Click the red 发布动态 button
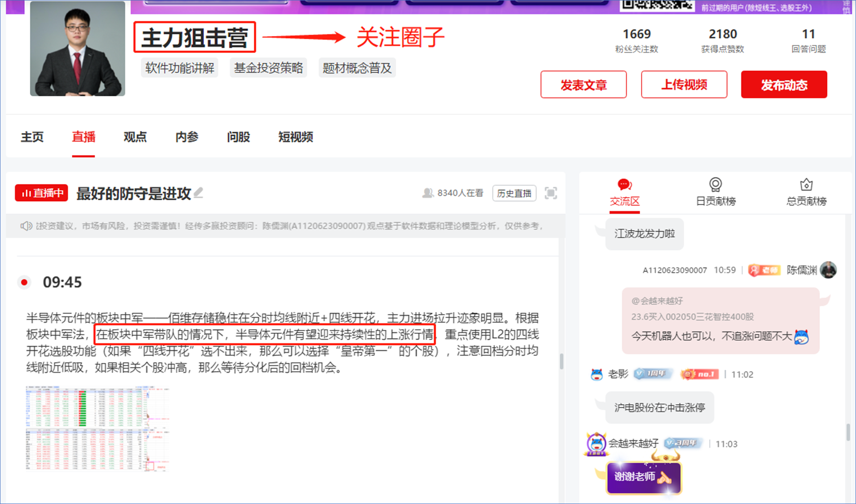Screen dimensions: 856x504 784,85
